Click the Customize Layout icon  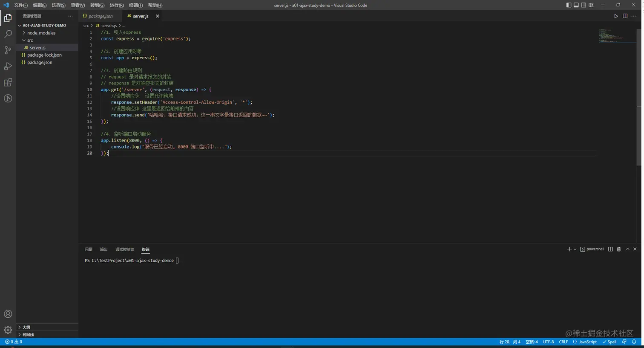[x=591, y=5]
